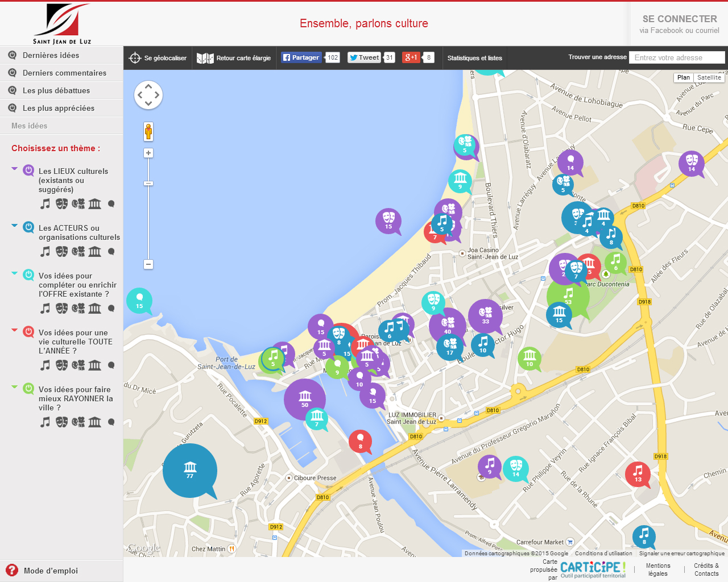Select theater masks filter under ACTEURS theme
The width and height of the screenshot is (728, 582).
click(61, 251)
